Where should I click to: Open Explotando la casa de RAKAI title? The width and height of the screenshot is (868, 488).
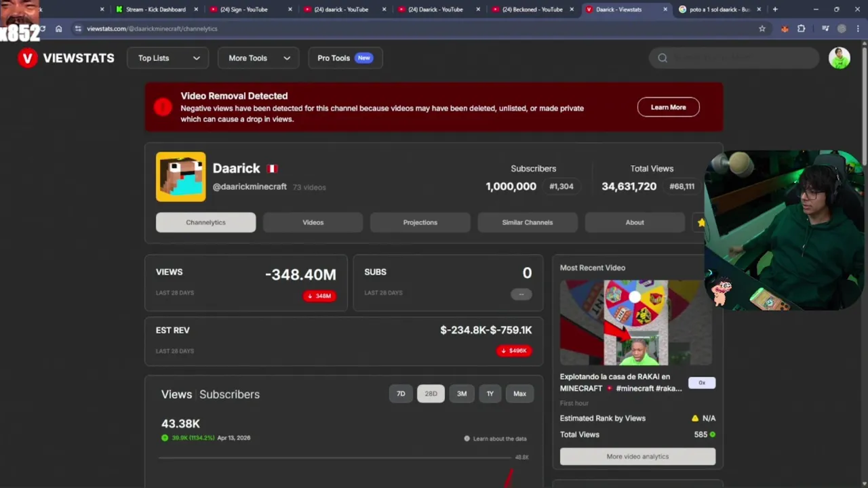(621, 383)
